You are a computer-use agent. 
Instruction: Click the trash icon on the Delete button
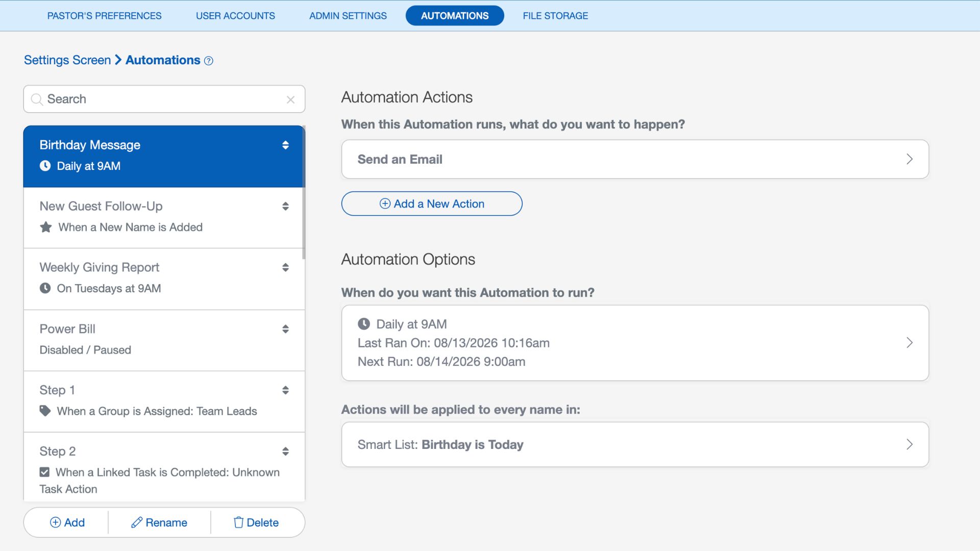(238, 522)
